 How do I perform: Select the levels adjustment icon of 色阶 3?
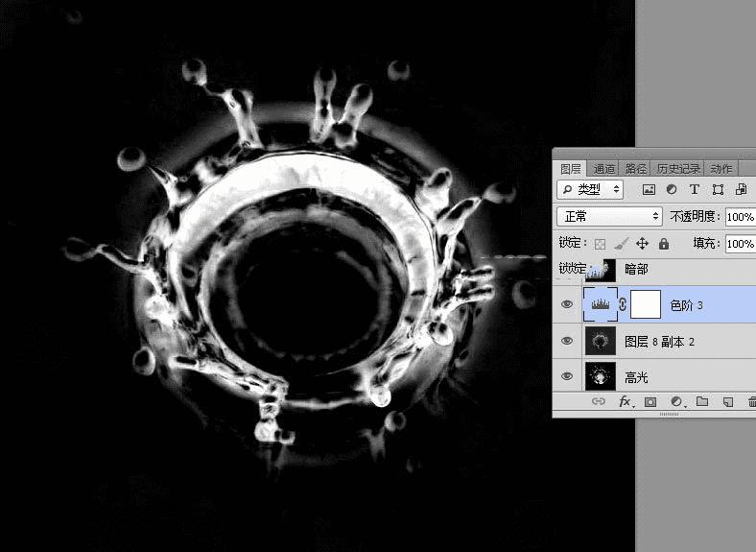pos(601,304)
